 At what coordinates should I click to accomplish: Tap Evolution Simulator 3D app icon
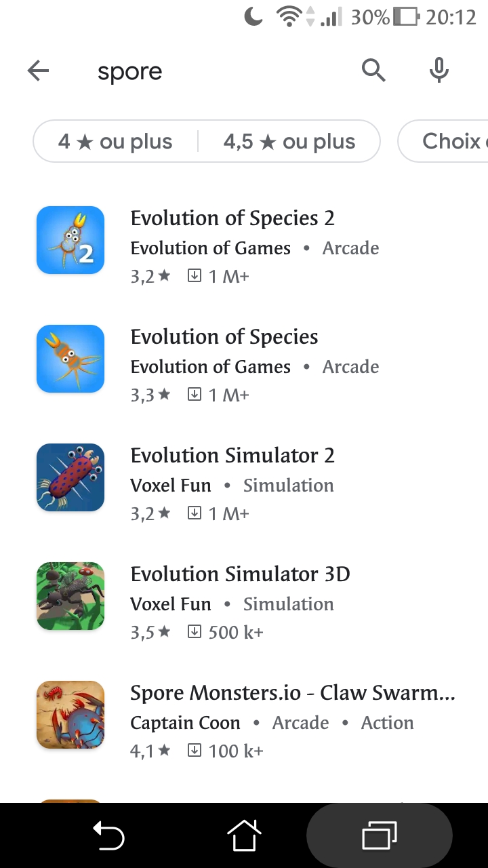pyautogui.click(x=70, y=596)
